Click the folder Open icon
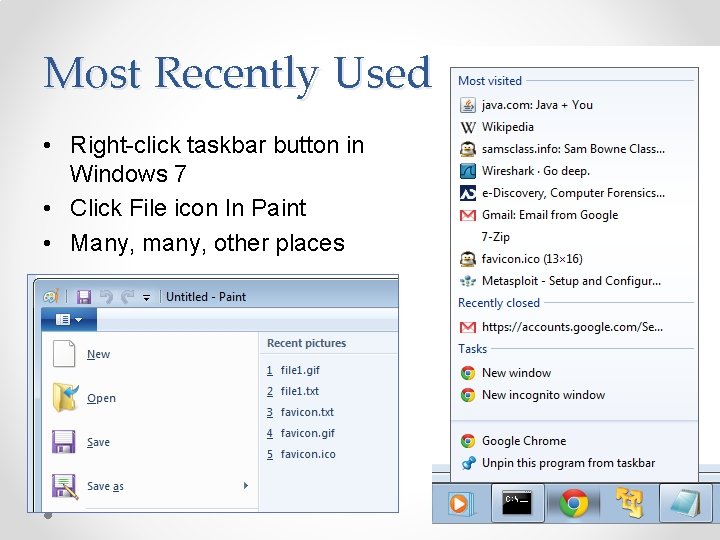The image size is (720, 540). [x=65, y=398]
